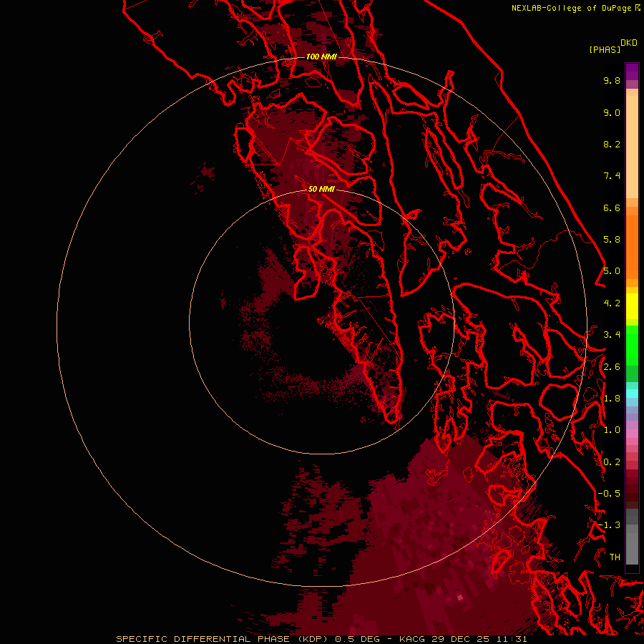Click the -1.3 value on the color scale

(609, 525)
